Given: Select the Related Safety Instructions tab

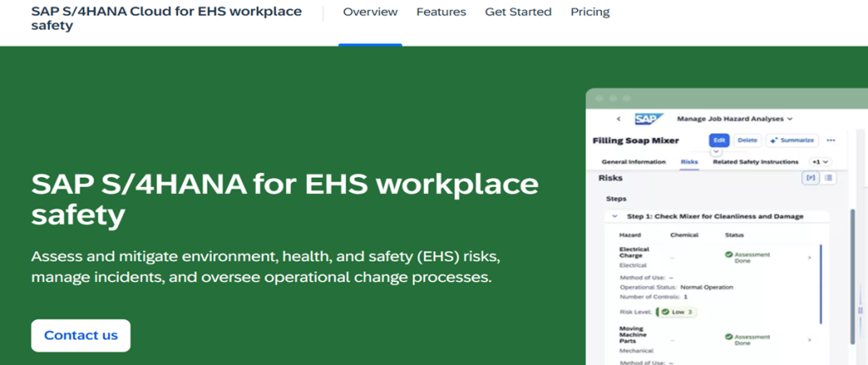Looking at the screenshot, I should [755, 162].
